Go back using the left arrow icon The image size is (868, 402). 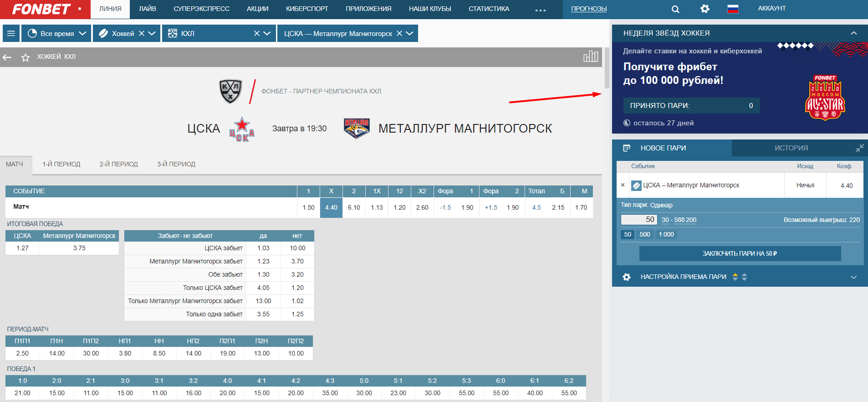(x=7, y=57)
